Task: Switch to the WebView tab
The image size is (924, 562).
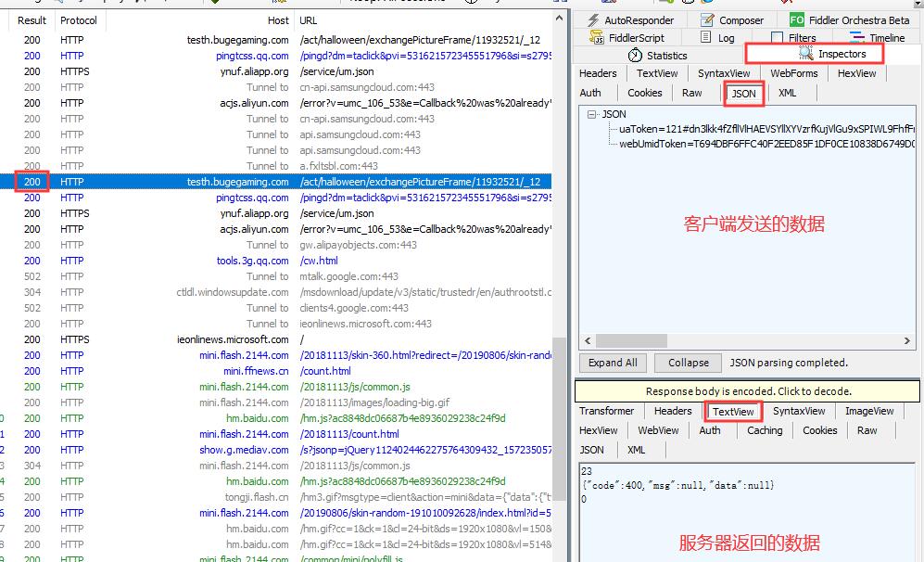Action: (x=658, y=430)
